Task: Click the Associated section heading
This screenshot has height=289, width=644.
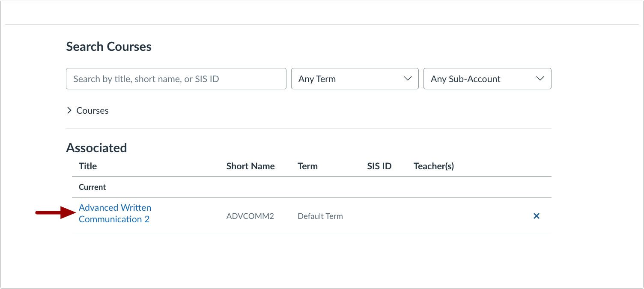Action: (96, 147)
